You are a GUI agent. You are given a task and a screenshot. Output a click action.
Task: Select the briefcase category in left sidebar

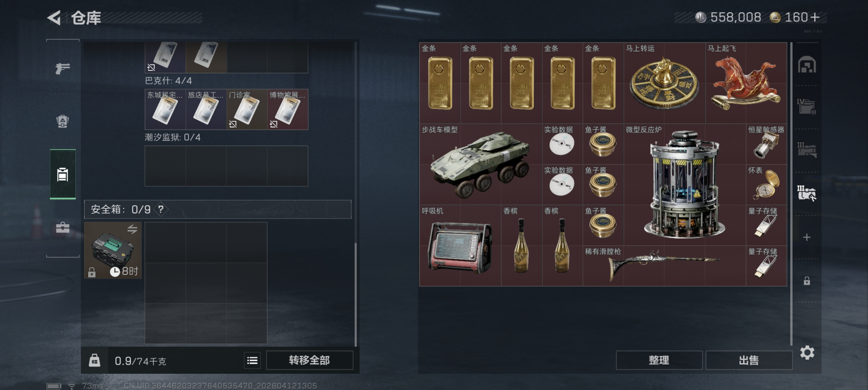63,228
